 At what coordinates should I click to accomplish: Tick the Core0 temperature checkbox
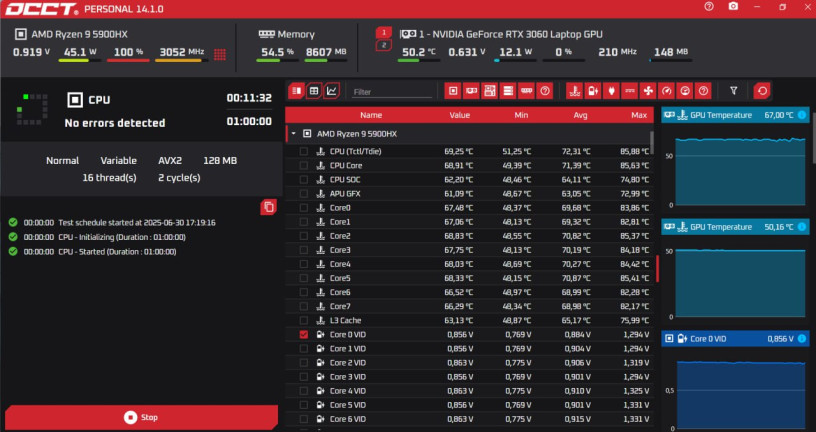pyautogui.click(x=303, y=208)
